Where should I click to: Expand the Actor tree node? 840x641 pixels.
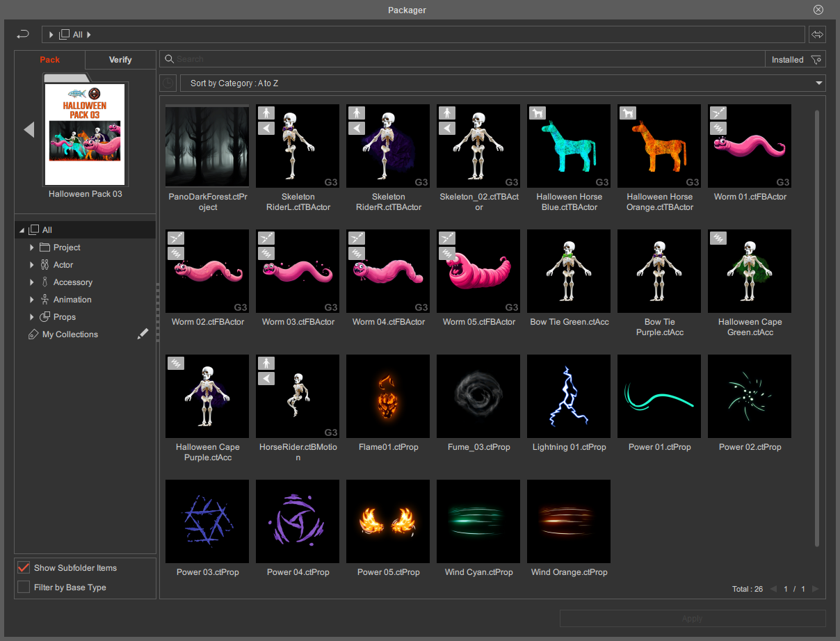32,265
